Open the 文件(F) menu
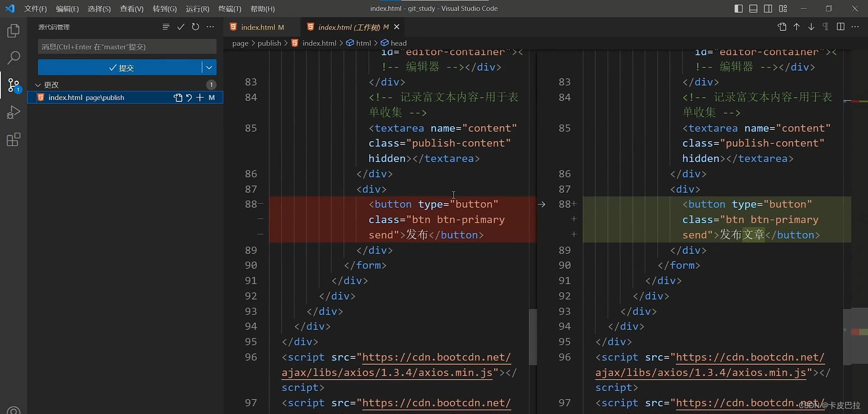This screenshot has width=868, height=414. pos(36,9)
